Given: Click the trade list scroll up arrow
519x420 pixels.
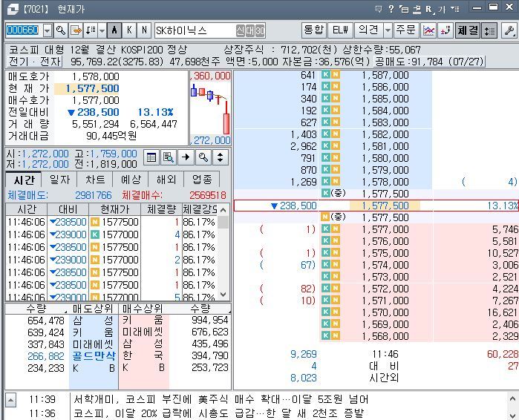Looking at the screenshot, I should click(x=223, y=210).
